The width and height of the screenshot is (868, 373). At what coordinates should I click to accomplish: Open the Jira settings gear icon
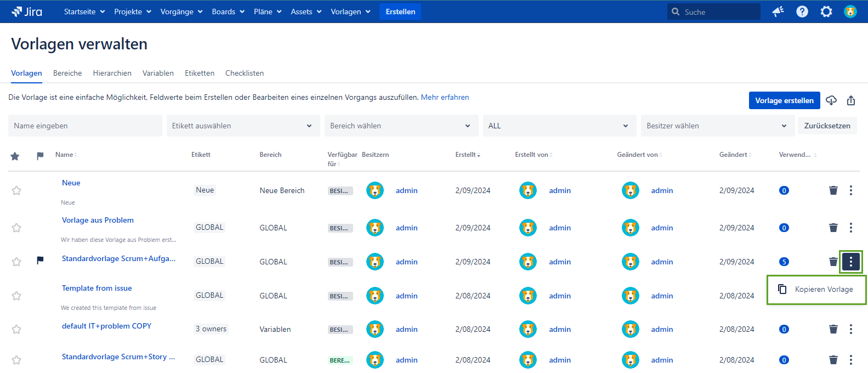pos(826,12)
